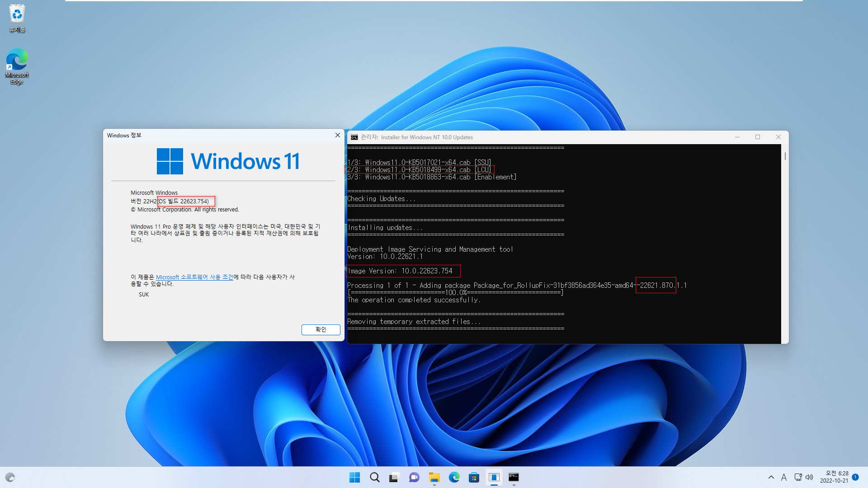The image size is (868, 488).
Task: Show hidden system tray icons
Action: coord(771,477)
